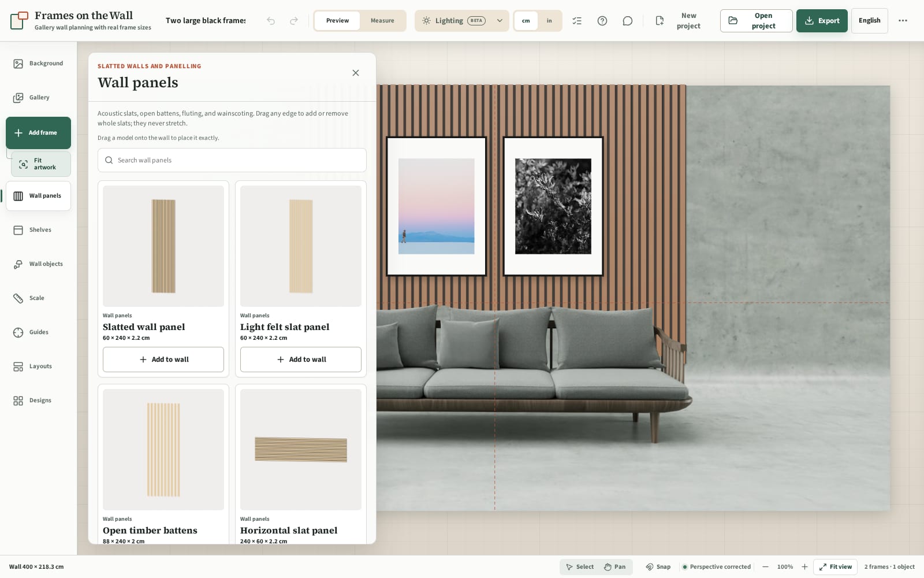Activate the Pan tool
The height and width of the screenshot is (578, 924).
click(x=614, y=567)
